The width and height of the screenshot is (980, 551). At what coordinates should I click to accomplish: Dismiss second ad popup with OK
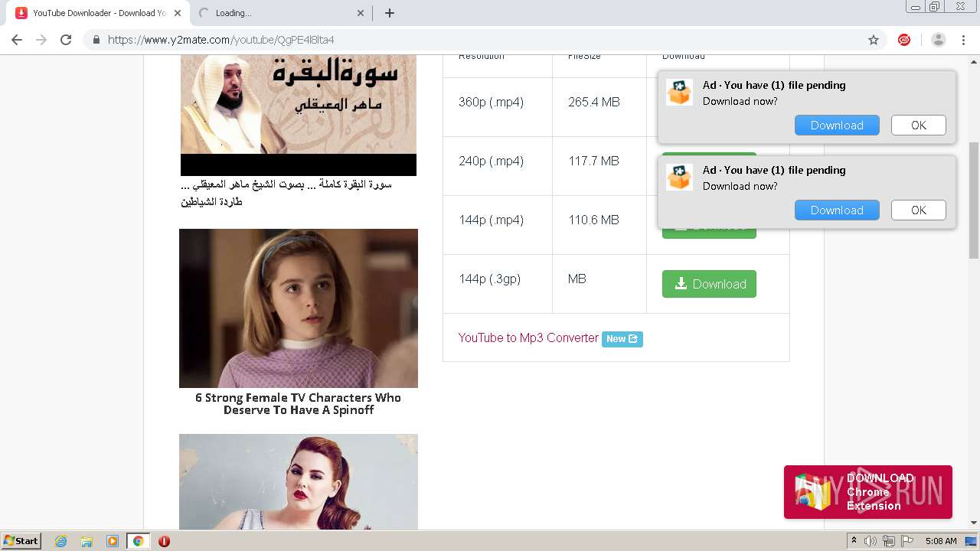tap(919, 210)
